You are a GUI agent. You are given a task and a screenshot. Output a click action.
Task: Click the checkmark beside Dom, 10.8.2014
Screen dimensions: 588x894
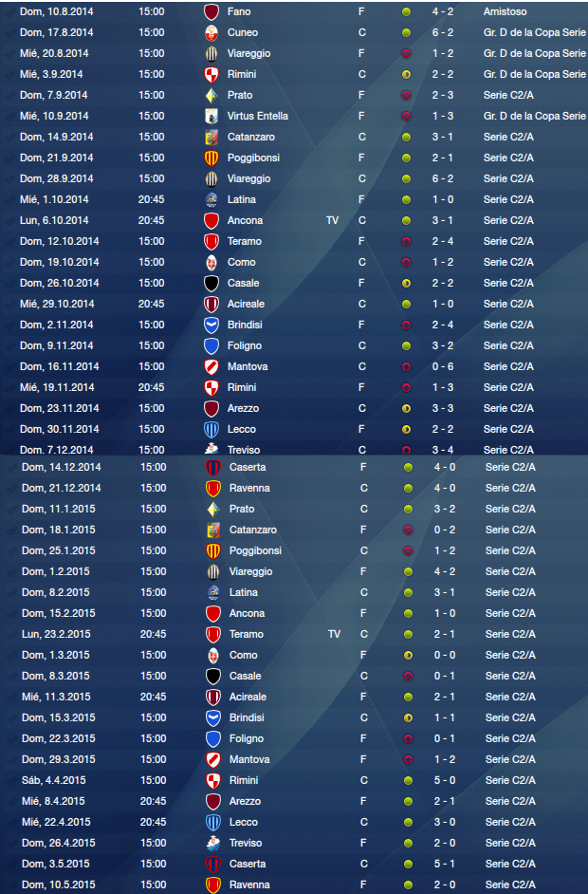click(x=9, y=12)
